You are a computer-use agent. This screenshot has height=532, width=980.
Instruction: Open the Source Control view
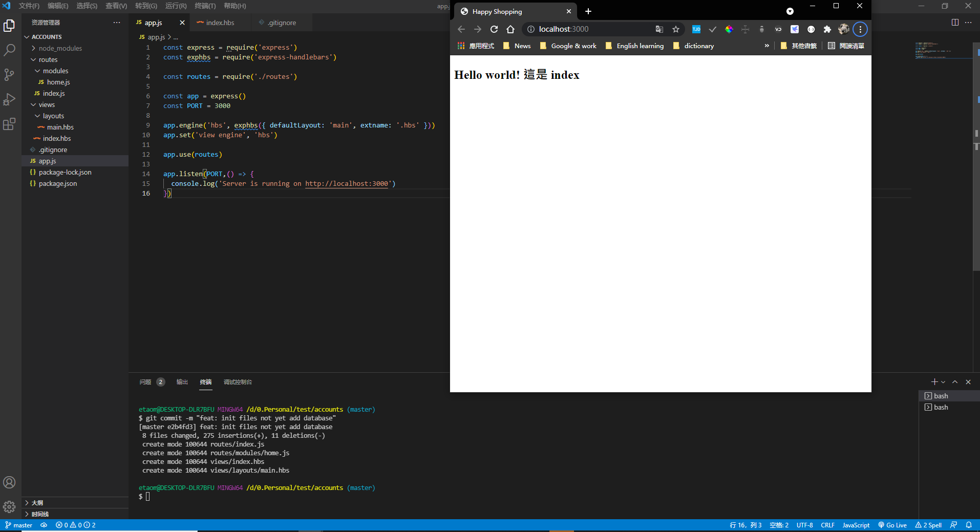tap(9, 75)
